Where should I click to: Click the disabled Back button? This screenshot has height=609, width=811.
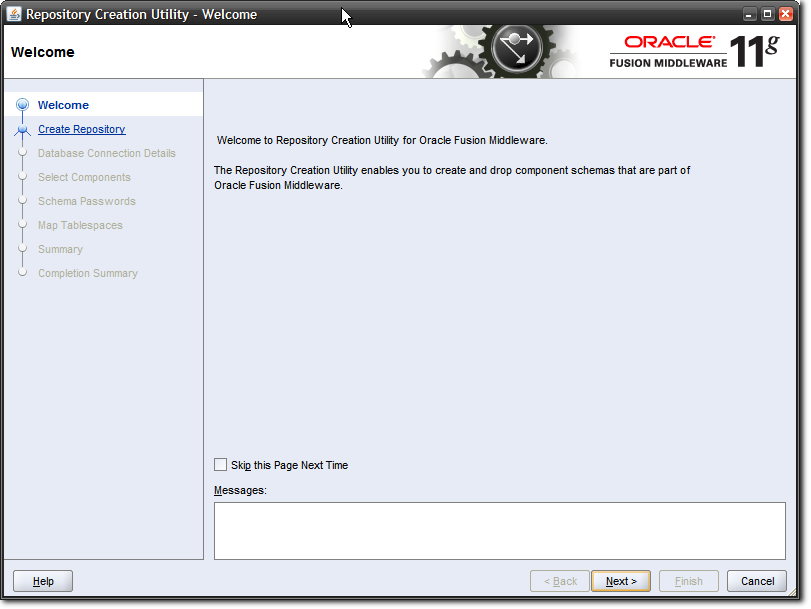[560, 581]
